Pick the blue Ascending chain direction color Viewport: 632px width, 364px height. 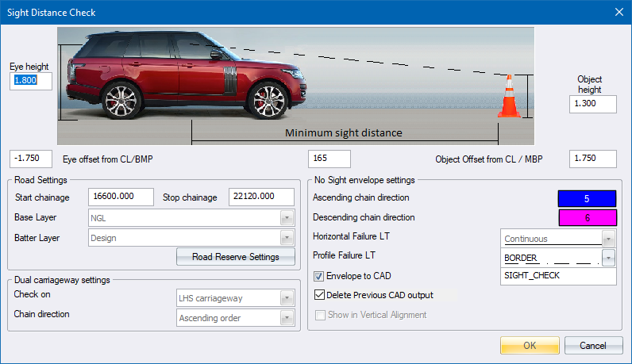pos(587,198)
